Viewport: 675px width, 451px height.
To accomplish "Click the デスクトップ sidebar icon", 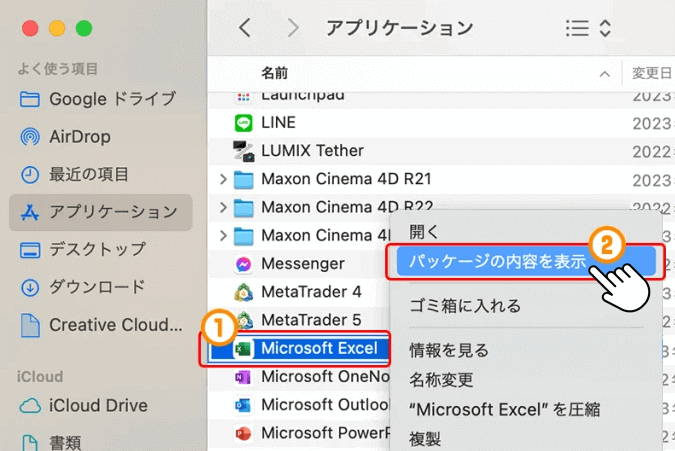I will pyautogui.click(x=30, y=250).
